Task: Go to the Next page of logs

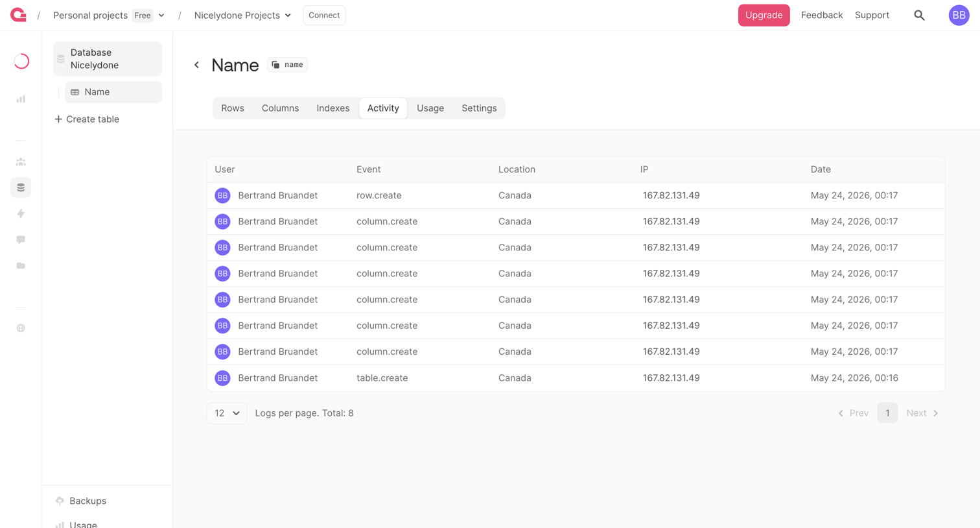Action: pyautogui.click(x=922, y=413)
